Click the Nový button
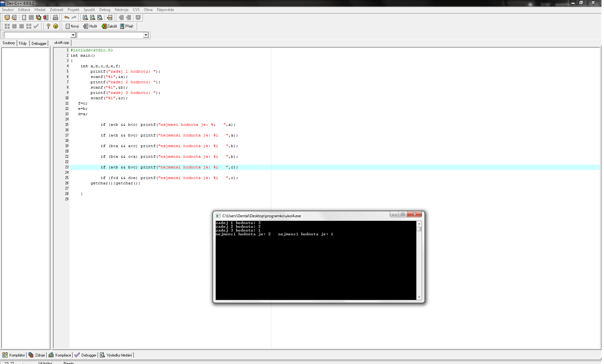The image size is (604, 364). (x=72, y=26)
